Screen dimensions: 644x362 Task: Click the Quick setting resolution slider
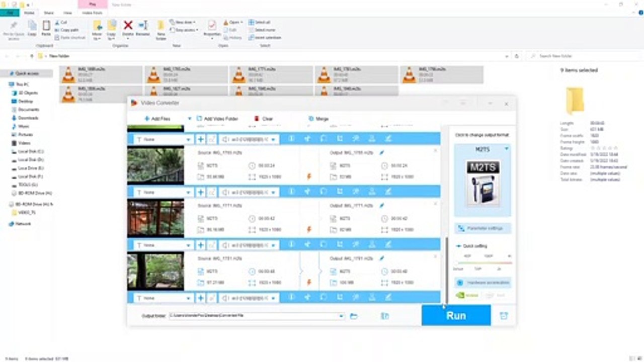point(483,262)
